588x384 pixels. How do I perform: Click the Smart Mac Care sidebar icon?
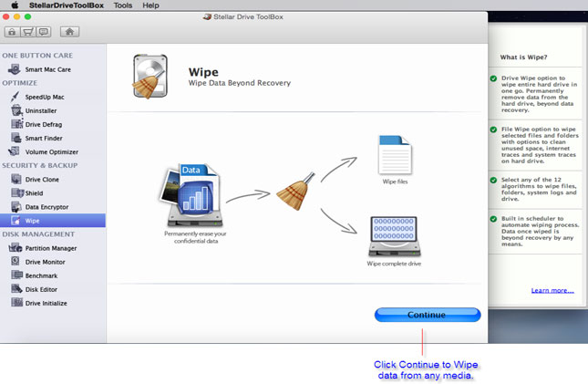pyautogui.click(x=15, y=69)
